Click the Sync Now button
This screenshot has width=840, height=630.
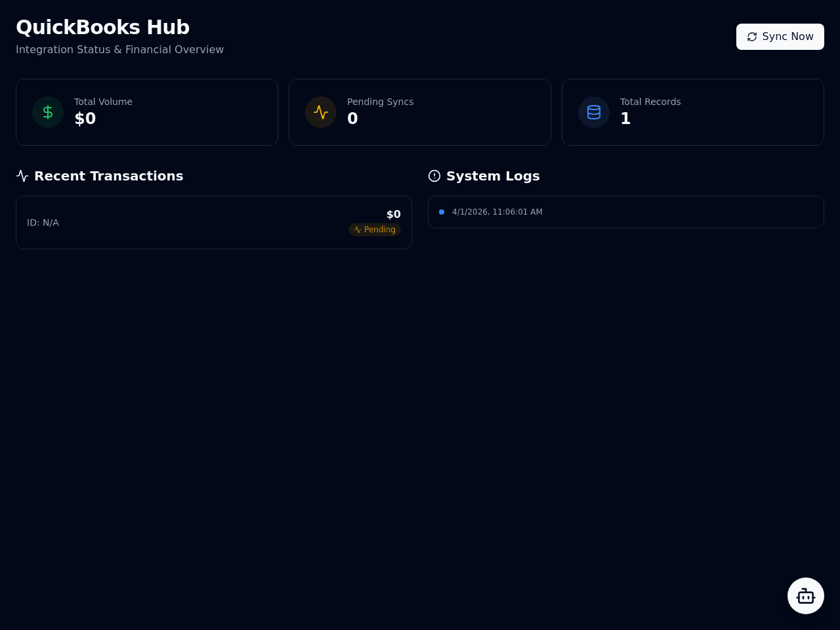[x=780, y=37]
